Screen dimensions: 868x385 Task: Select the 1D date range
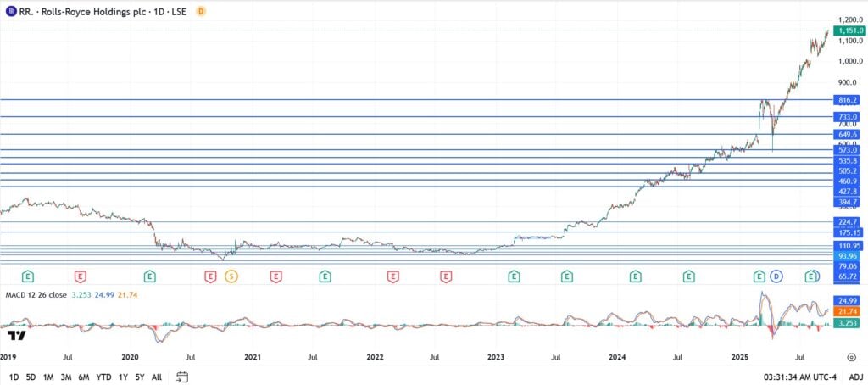14,377
